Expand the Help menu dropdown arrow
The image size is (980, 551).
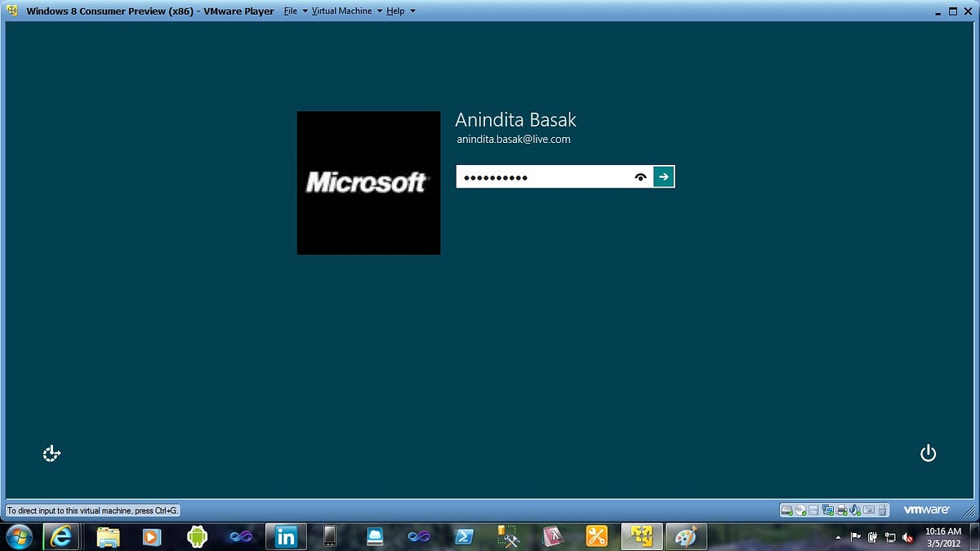pyautogui.click(x=412, y=11)
